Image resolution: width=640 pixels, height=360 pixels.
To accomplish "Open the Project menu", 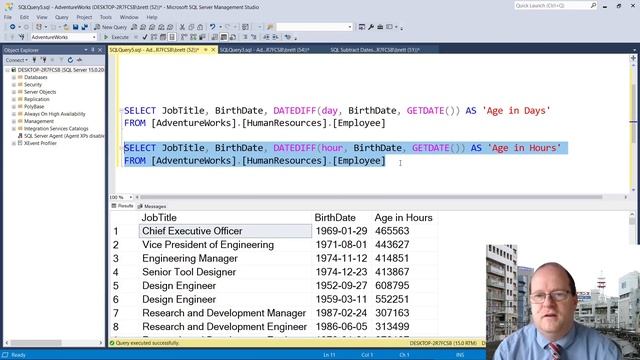I will coord(84,17).
